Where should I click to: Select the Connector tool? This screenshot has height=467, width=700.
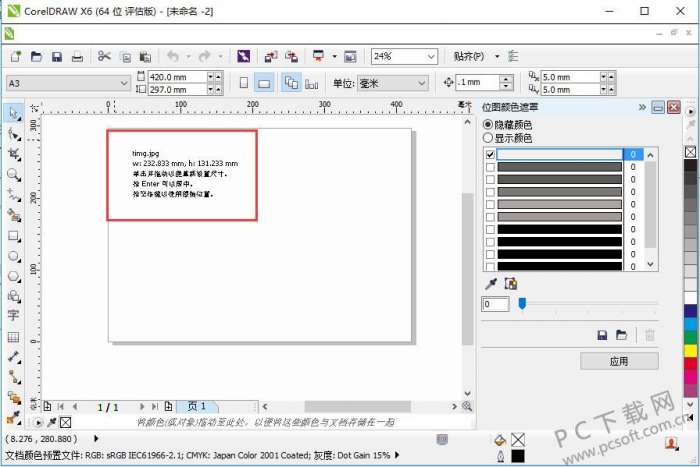click(14, 377)
